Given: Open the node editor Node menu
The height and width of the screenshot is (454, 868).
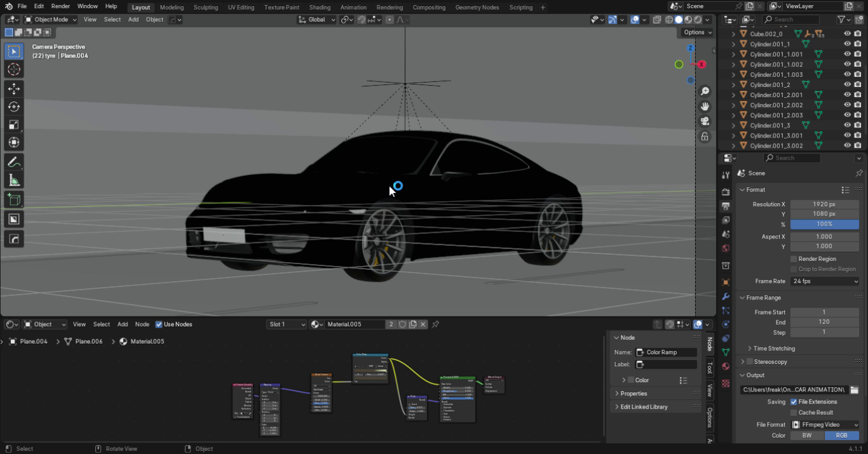Looking at the screenshot, I should coord(142,324).
